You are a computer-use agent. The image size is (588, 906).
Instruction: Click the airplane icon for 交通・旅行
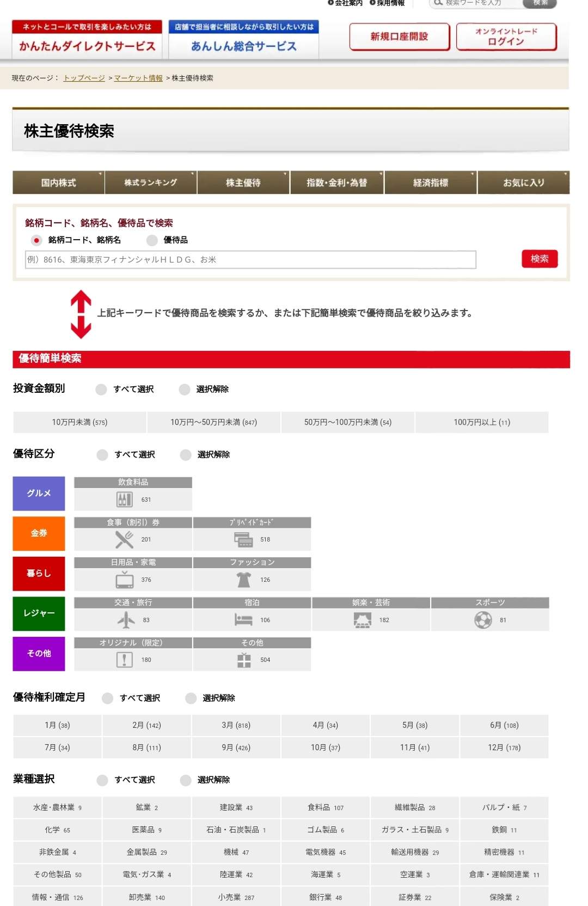click(126, 620)
